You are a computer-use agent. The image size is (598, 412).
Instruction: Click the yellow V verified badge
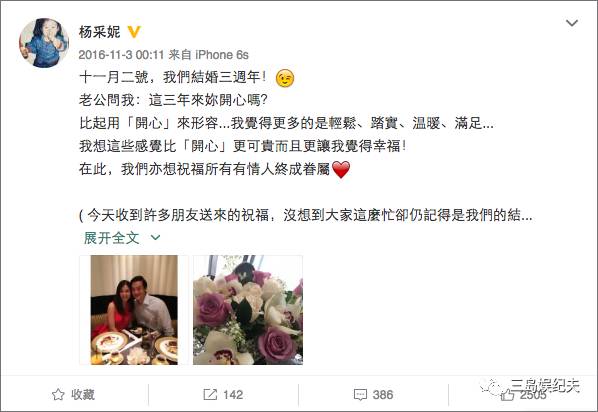click(134, 32)
